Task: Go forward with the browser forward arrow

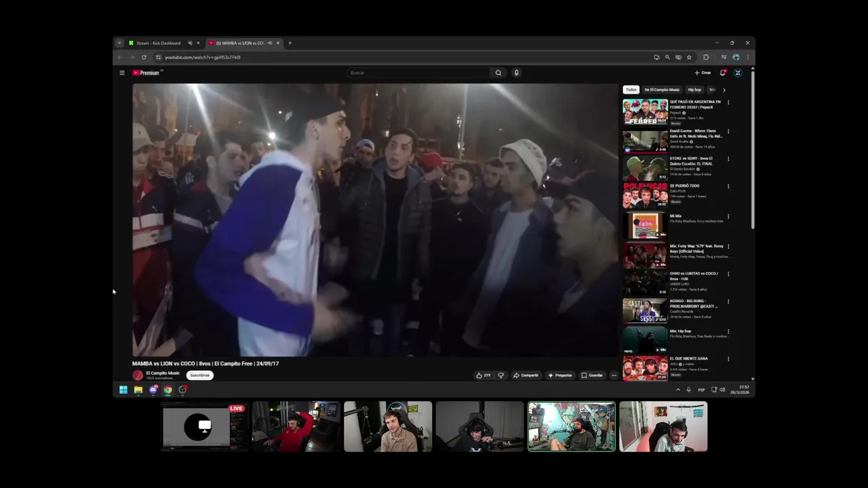Action: click(x=132, y=57)
